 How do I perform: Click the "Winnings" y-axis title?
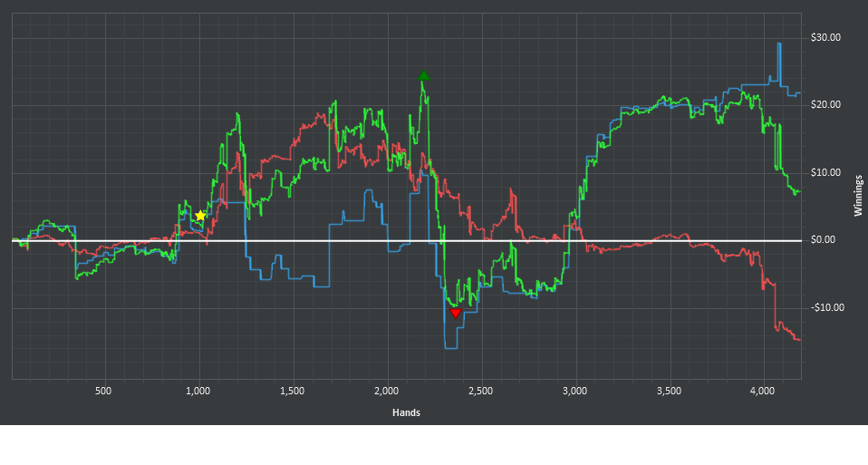857,196
